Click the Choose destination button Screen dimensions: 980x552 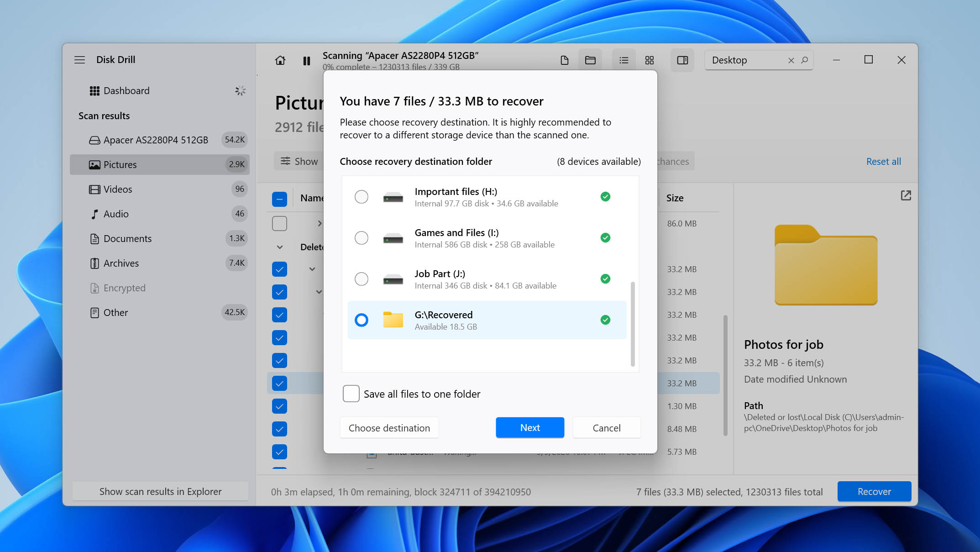pos(389,428)
